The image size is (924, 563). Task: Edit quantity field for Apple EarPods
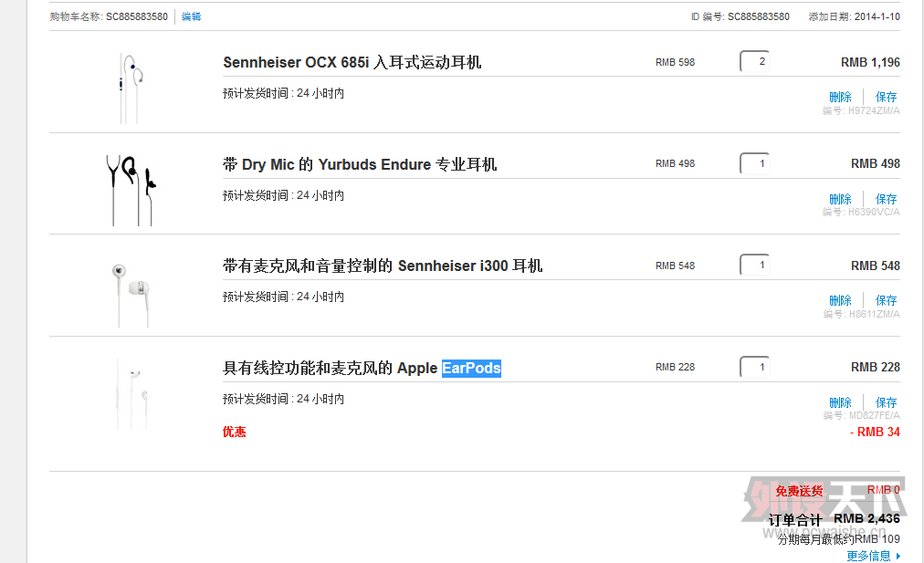pyautogui.click(x=755, y=368)
